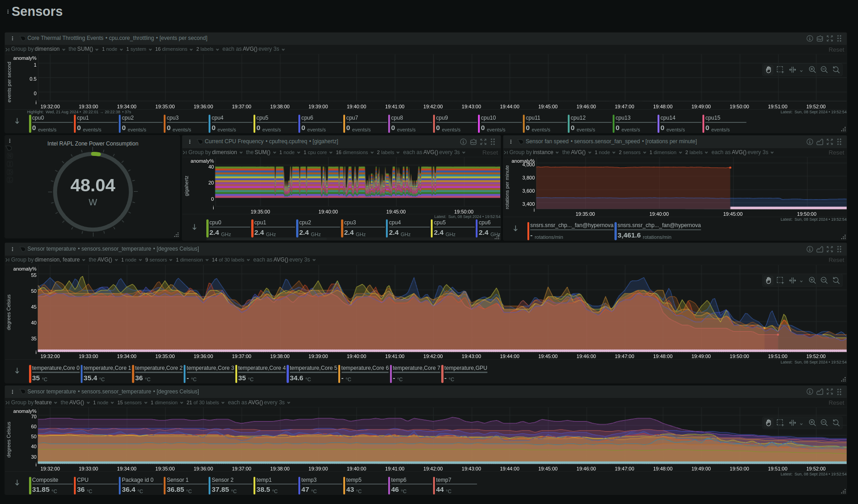
Task: Click the 48.04 W power gauge
Action: click(93, 192)
